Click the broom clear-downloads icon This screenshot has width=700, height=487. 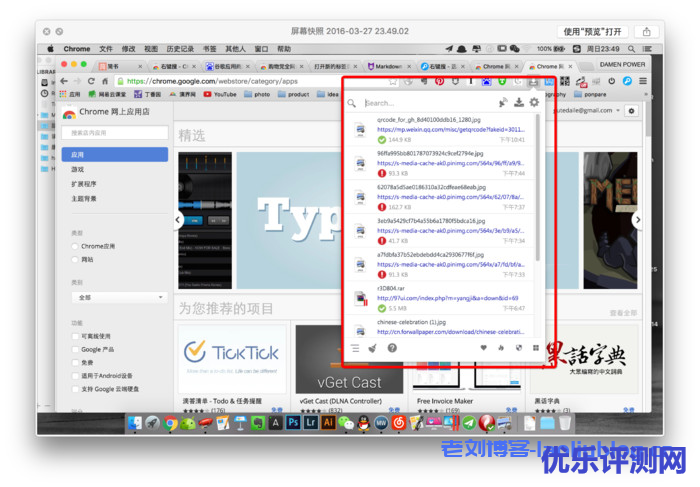pos(373,348)
